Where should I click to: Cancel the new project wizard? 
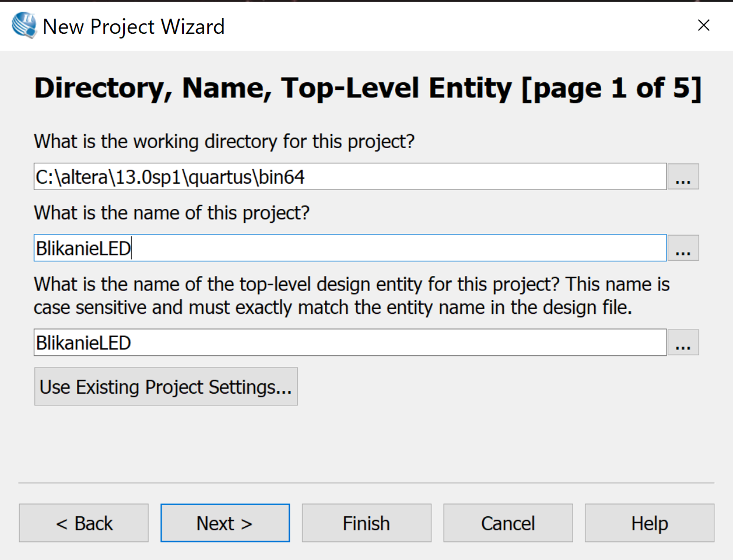(508, 523)
